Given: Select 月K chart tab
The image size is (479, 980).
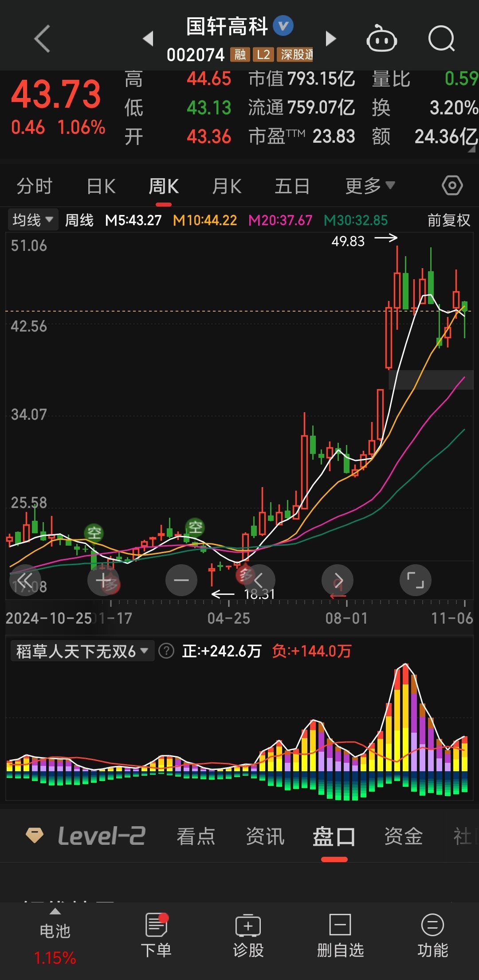Looking at the screenshot, I should point(227,186).
